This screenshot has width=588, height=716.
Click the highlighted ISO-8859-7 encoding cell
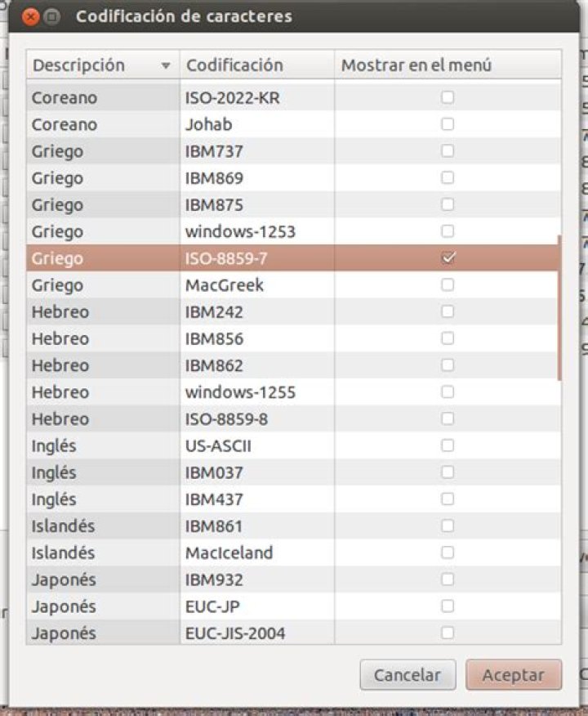click(257, 258)
